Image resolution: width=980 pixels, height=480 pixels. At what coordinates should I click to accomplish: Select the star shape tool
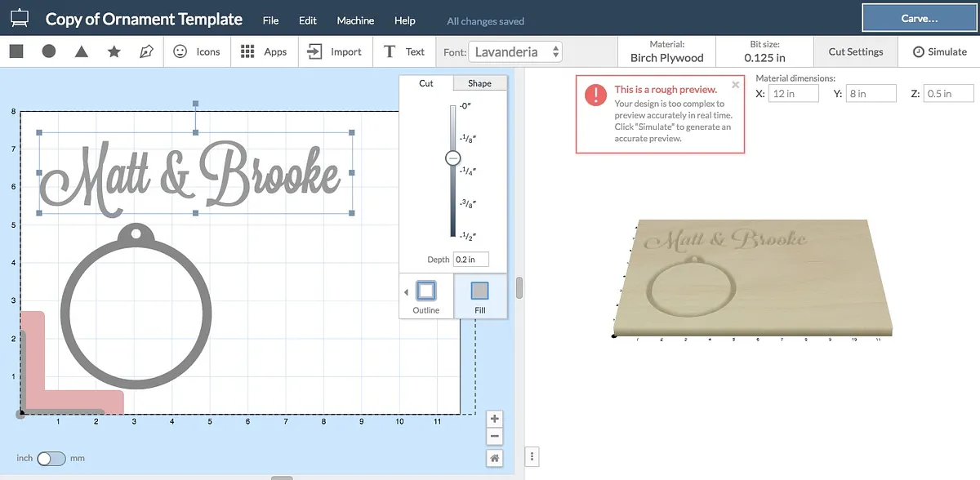pos(114,51)
